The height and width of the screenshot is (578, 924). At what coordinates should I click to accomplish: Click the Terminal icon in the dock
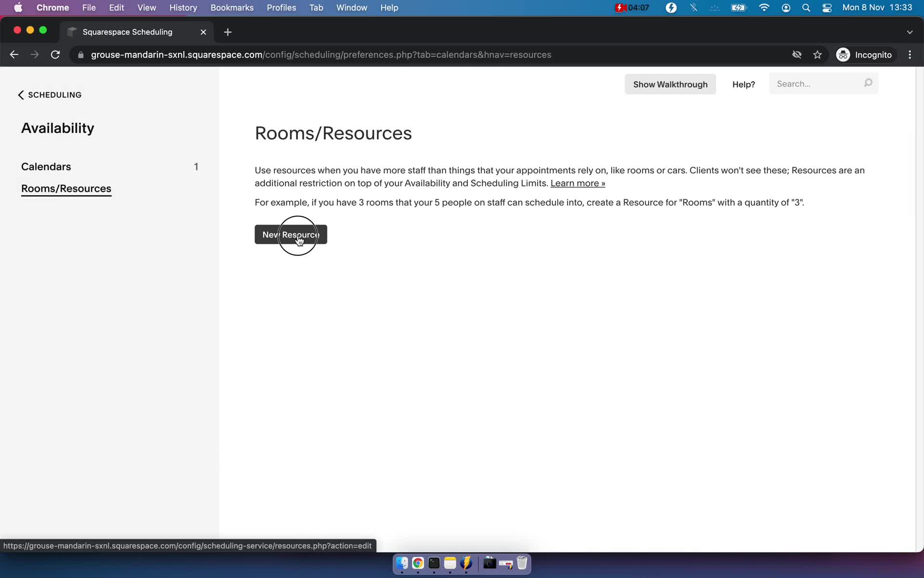pos(434,564)
